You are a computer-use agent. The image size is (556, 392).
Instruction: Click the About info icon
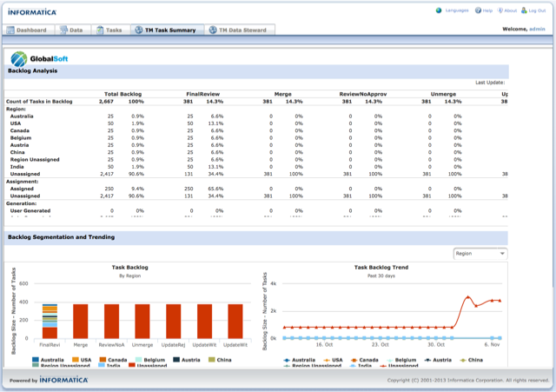pos(500,10)
